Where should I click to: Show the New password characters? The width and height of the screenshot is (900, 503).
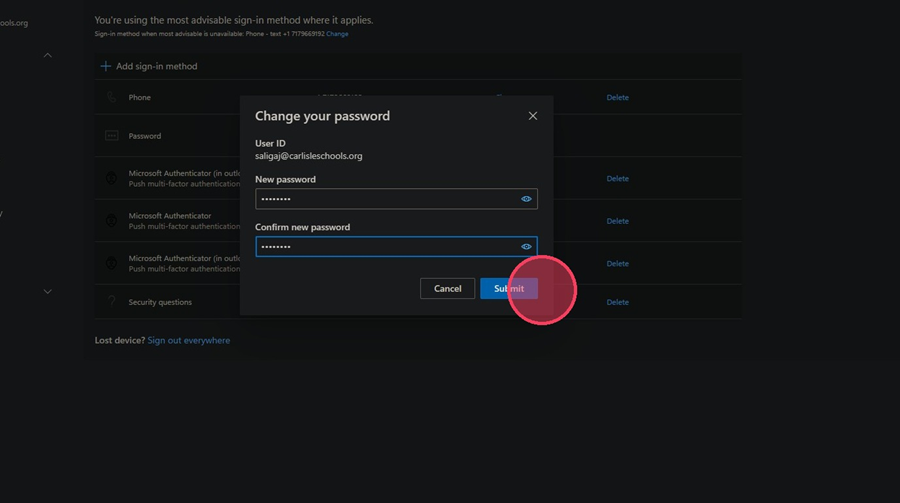526,199
